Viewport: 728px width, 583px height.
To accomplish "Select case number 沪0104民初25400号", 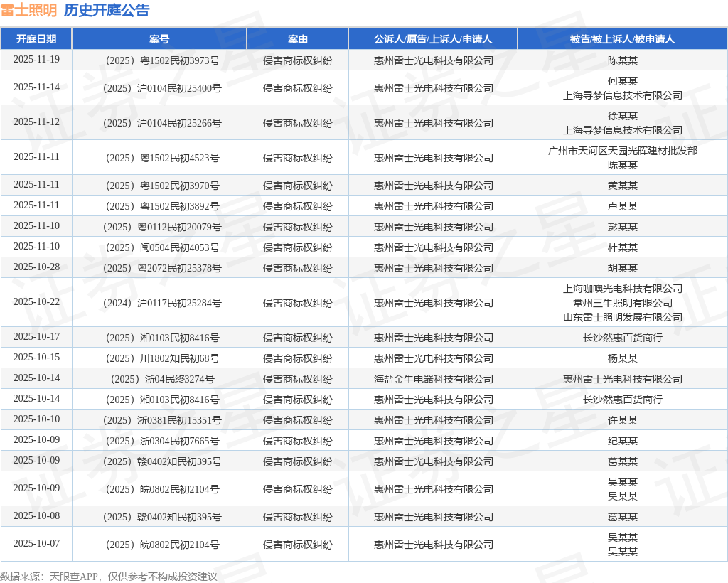I will point(163,88).
